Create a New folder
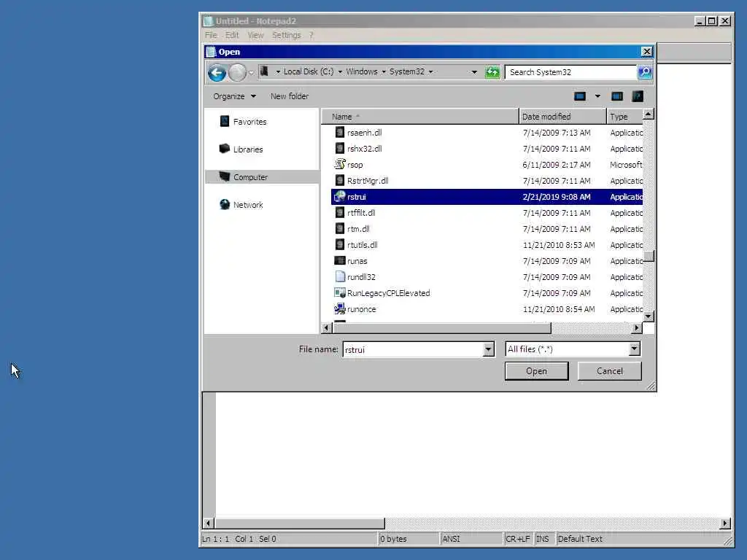This screenshot has width=747, height=560. [x=290, y=96]
